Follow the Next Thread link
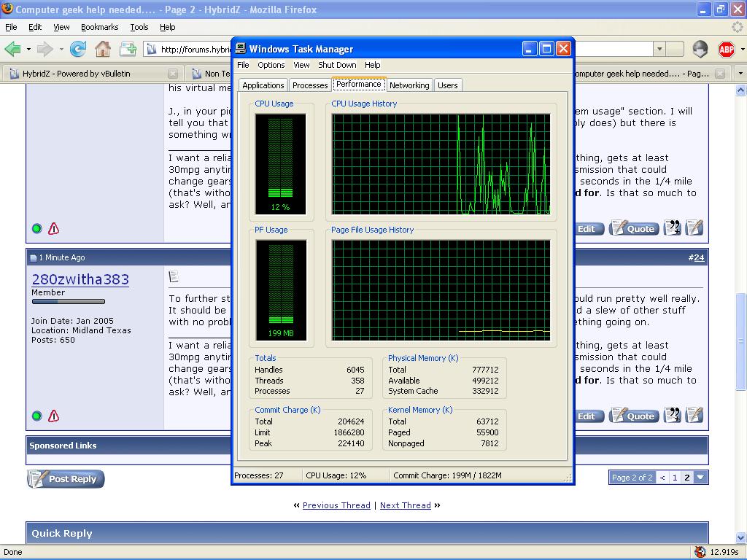This screenshot has height=560, width=747. pos(405,505)
